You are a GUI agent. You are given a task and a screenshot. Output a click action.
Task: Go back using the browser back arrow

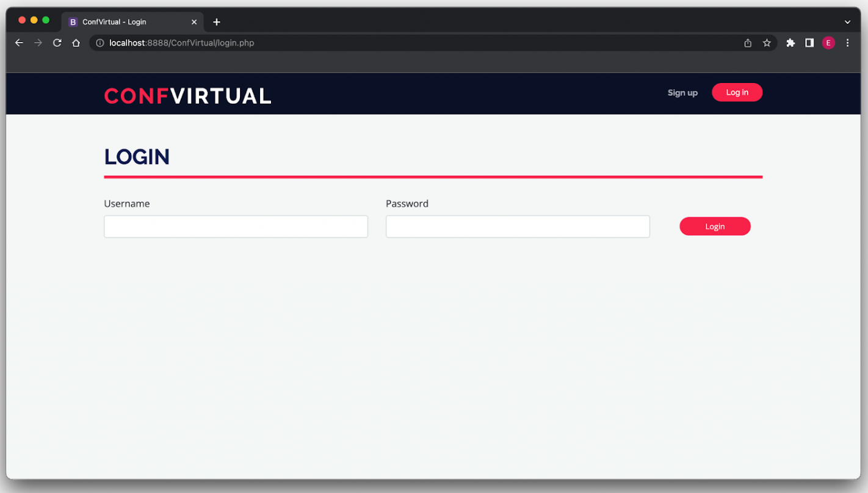[19, 43]
